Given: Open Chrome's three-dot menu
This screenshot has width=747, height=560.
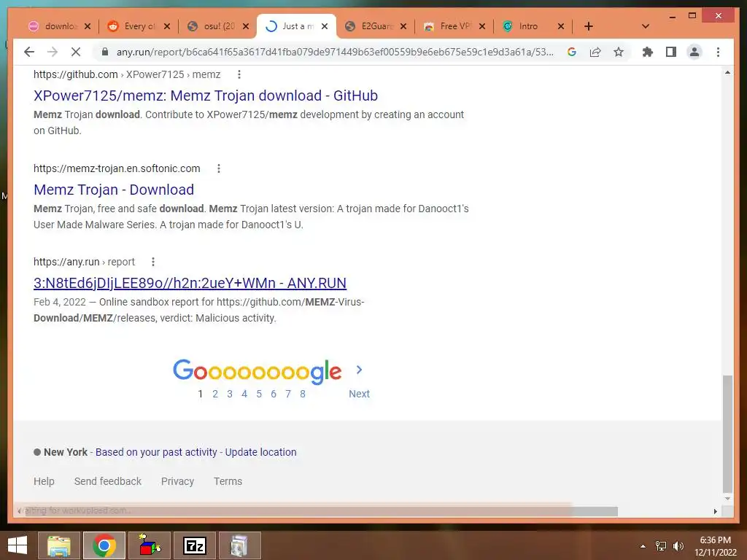Looking at the screenshot, I should [x=718, y=52].
